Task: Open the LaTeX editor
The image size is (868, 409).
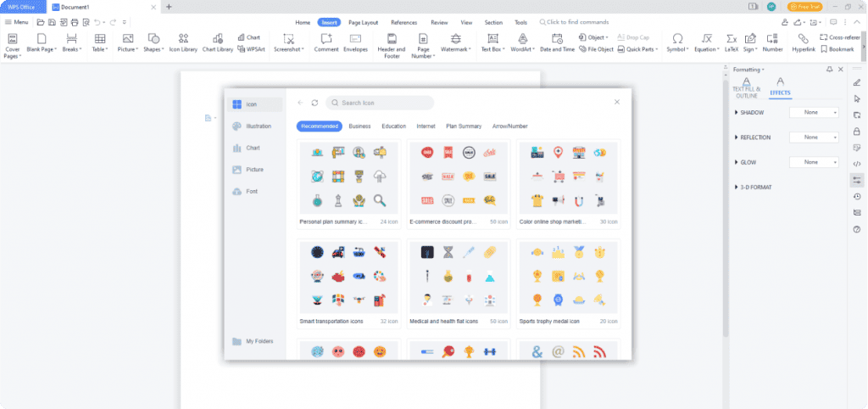Action: click(732, 42)
